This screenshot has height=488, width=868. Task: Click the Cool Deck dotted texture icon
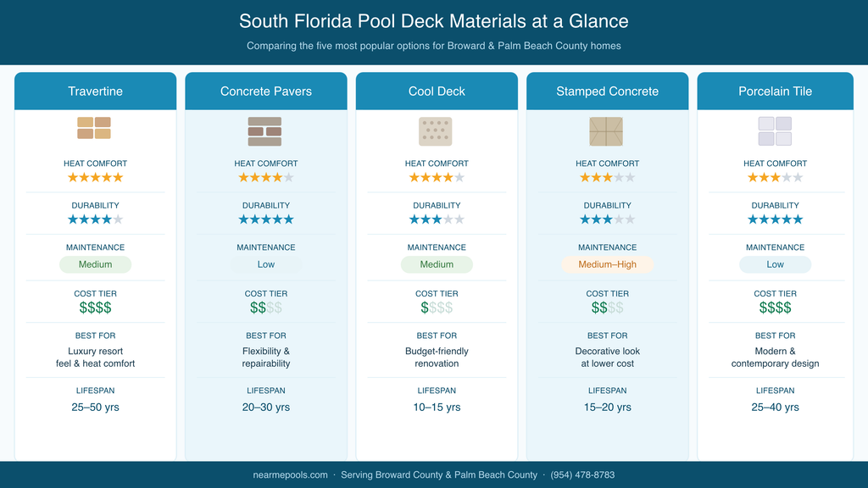coord(435,131)
